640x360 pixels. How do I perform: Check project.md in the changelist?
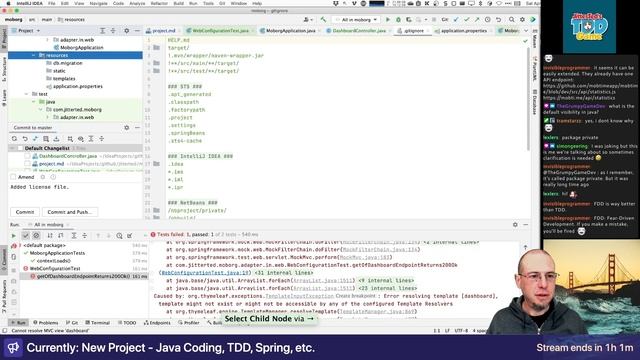point(27,164)
